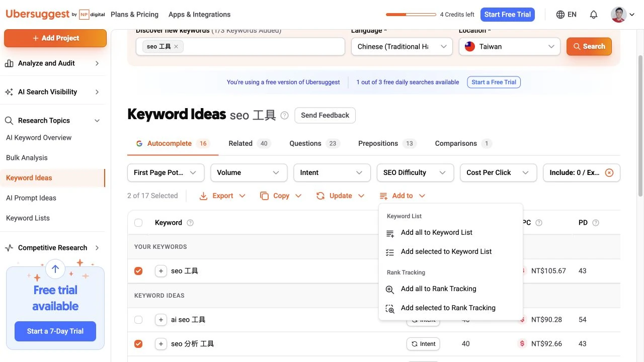Click the Google icon on Autocomplete tab

pyautogui.click(x=139, y=144)
